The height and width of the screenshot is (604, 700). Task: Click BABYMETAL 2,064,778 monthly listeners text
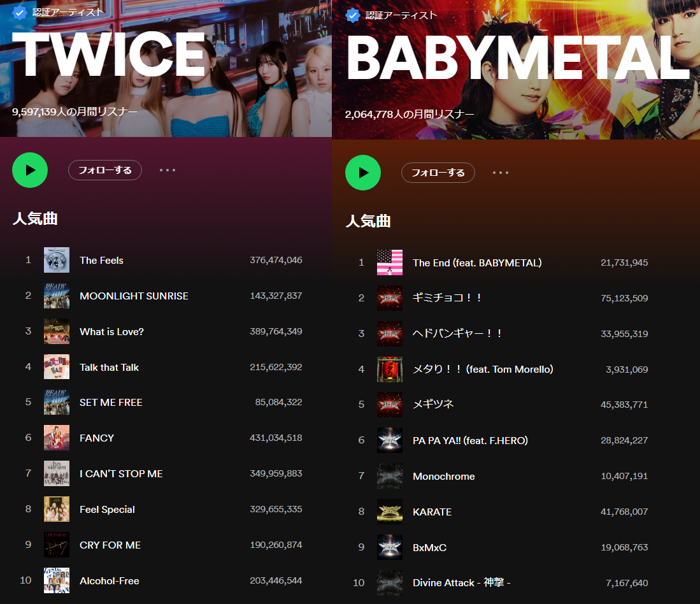coord(410,114)
